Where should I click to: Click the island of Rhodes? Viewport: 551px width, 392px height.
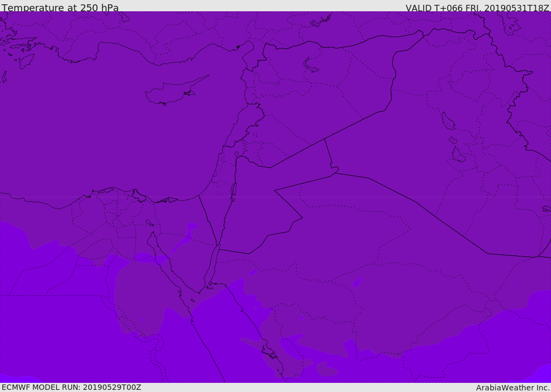click(x=26, y=61)
